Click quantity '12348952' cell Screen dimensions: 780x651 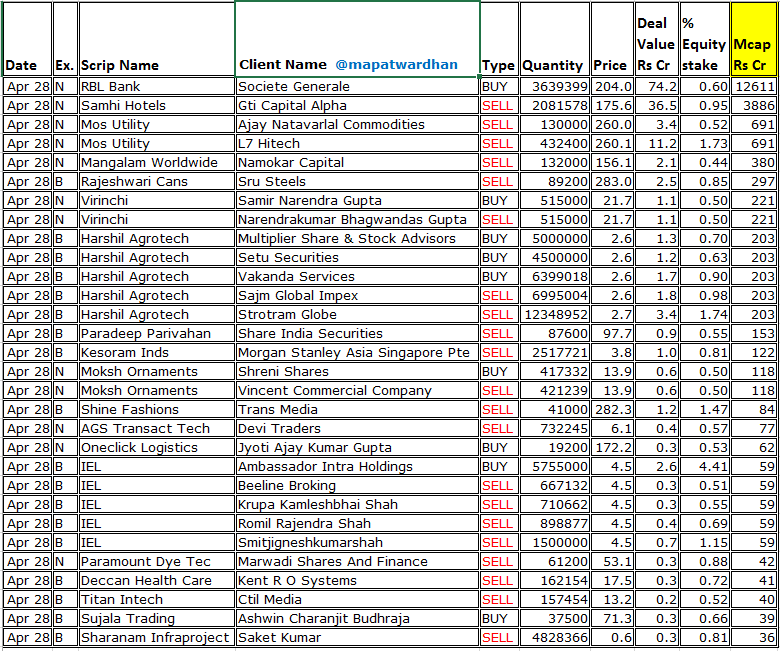[555, 314]
